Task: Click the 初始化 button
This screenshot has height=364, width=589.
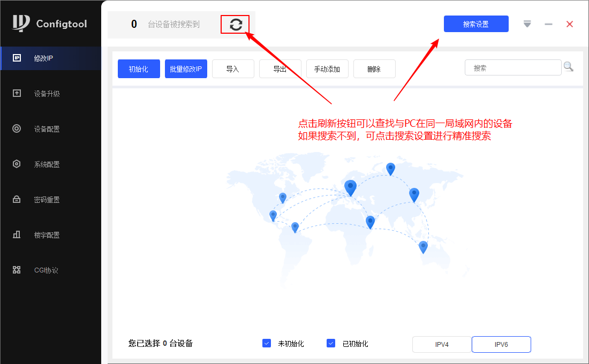Action: tap(139, 69)
